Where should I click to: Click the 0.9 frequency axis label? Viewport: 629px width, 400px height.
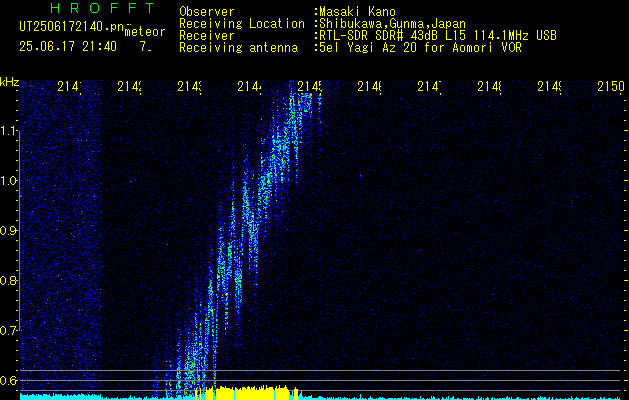pos(8,231)
